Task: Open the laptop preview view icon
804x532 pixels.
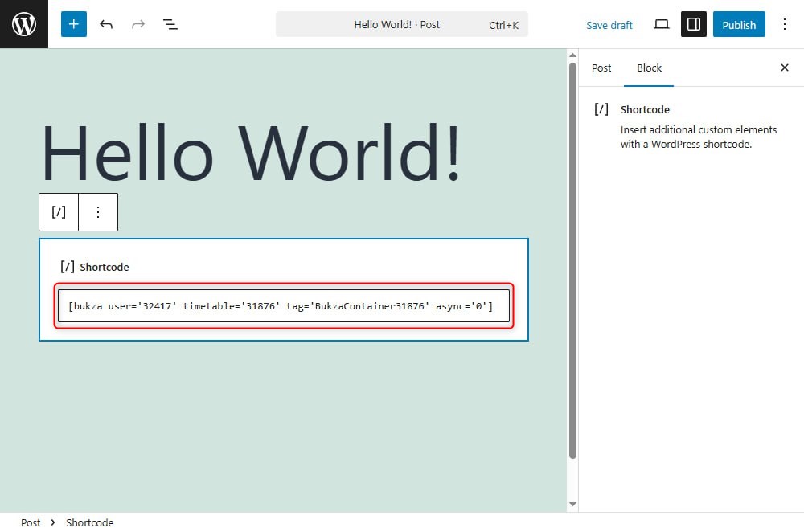Action: pyautogui.click(x=662, y=24)
